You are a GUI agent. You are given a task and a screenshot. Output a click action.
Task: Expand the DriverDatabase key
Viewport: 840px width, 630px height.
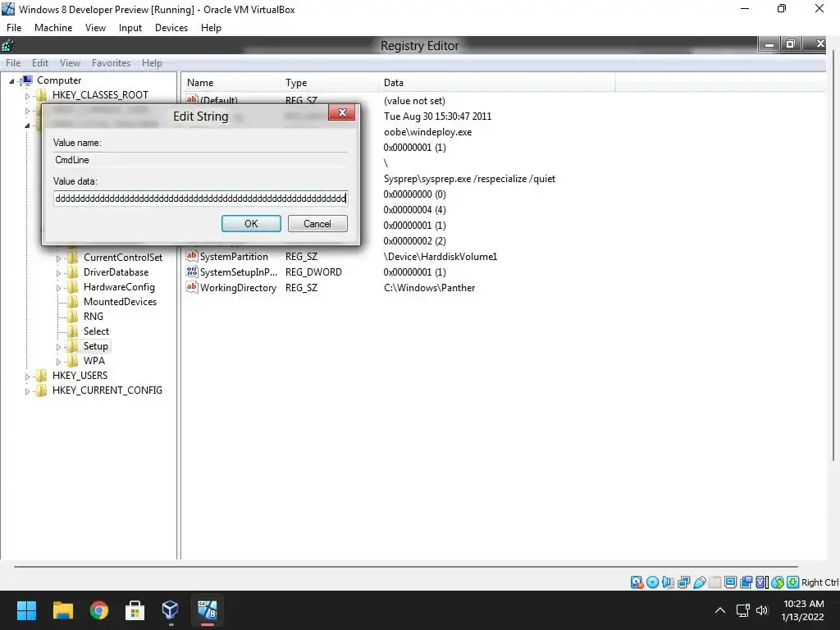pos(58,273)
